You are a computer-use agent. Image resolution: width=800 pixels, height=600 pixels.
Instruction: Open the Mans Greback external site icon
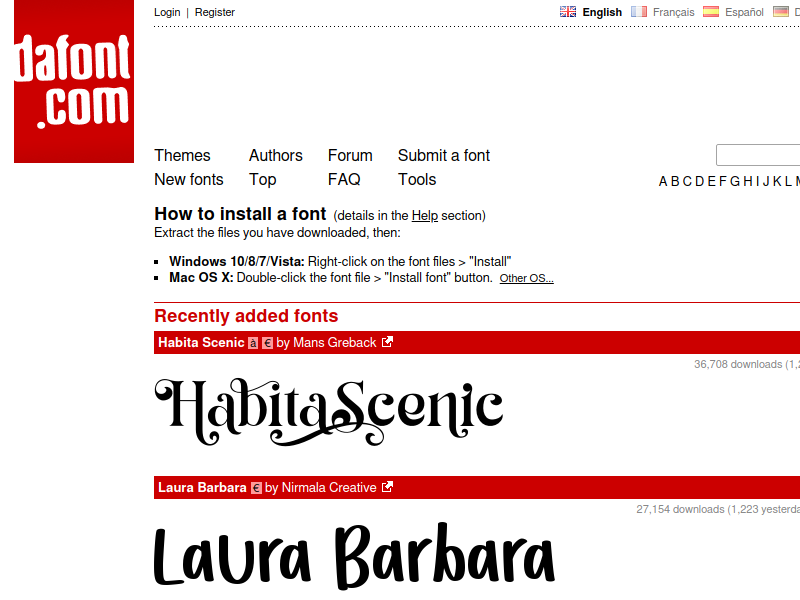387,342
